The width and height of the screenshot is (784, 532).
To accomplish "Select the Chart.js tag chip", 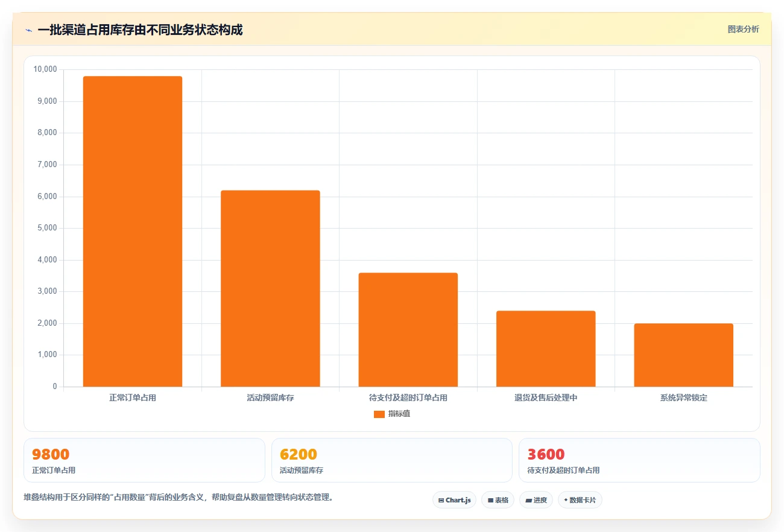I will click(455, 500).
